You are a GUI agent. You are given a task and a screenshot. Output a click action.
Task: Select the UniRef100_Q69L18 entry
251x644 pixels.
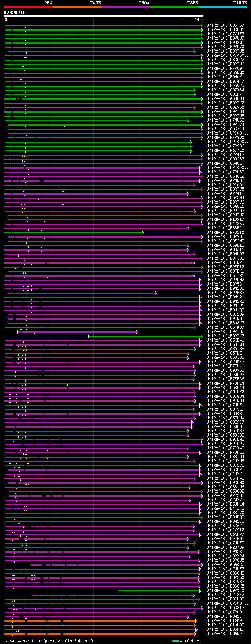coord(225,246)
